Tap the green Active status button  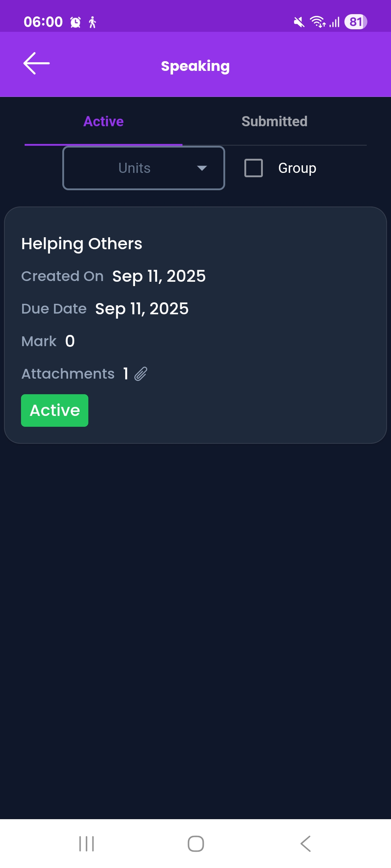coord(55,410)
